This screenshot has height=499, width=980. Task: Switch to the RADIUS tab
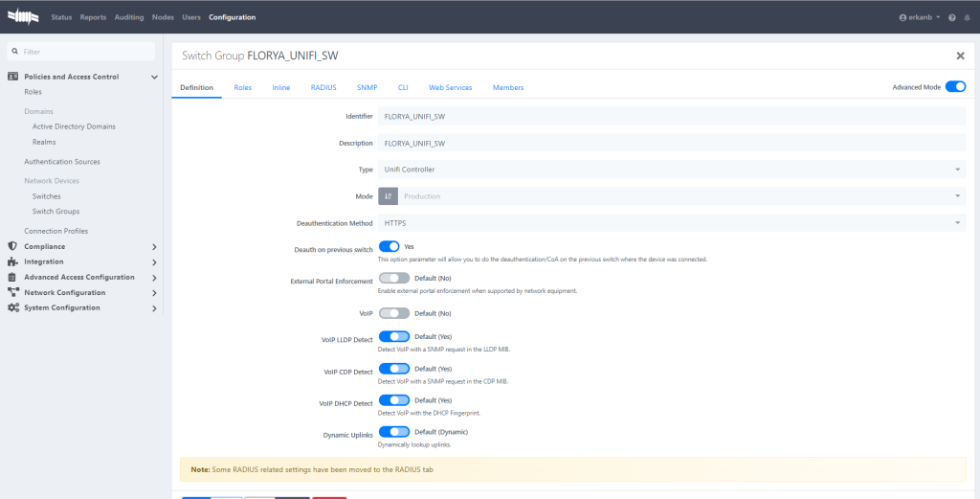point(323,87)
